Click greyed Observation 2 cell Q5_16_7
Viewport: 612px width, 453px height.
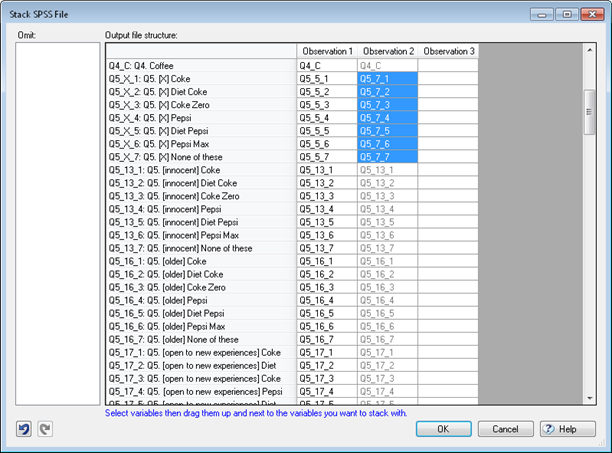(x=388, y=339)
